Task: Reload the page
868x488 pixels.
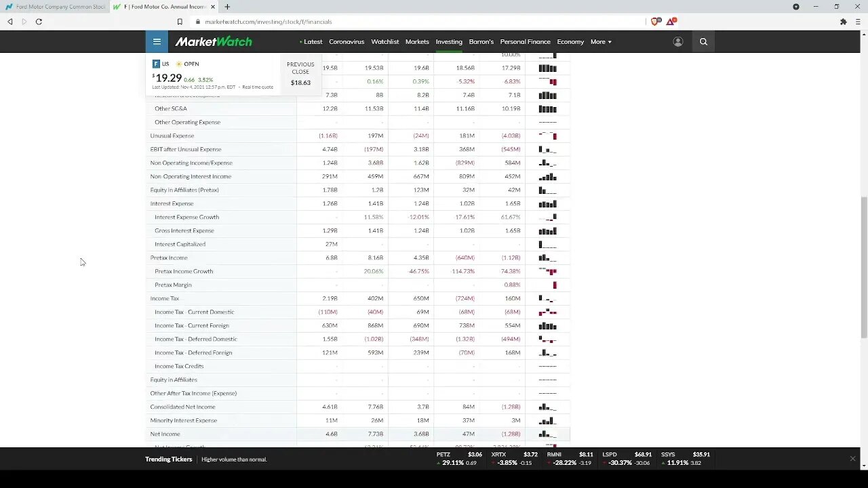Action: click(x=39, y=22)
